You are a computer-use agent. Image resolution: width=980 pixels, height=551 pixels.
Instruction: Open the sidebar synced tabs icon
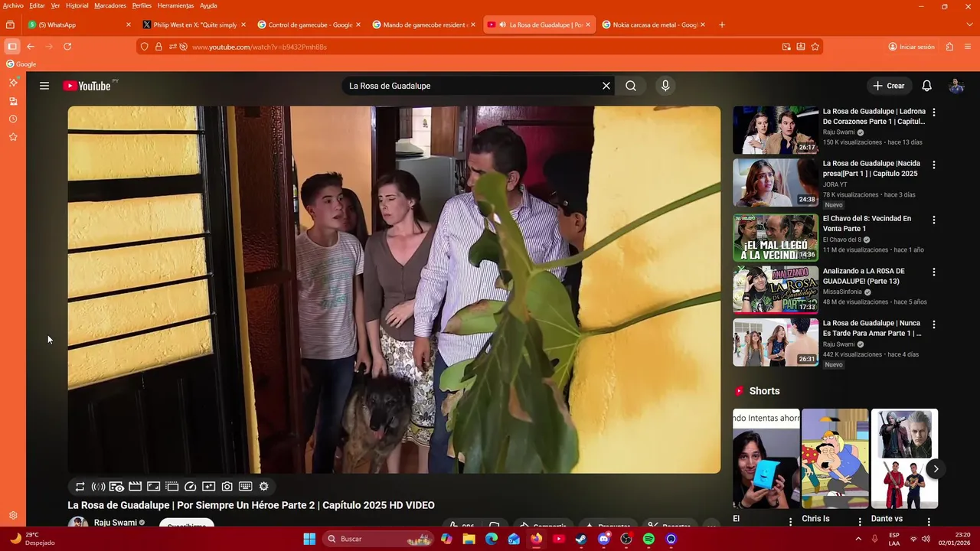tap(13, 101)
